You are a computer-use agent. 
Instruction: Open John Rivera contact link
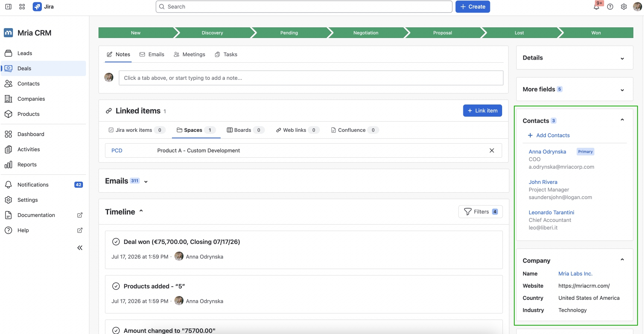tap(543, 182)
